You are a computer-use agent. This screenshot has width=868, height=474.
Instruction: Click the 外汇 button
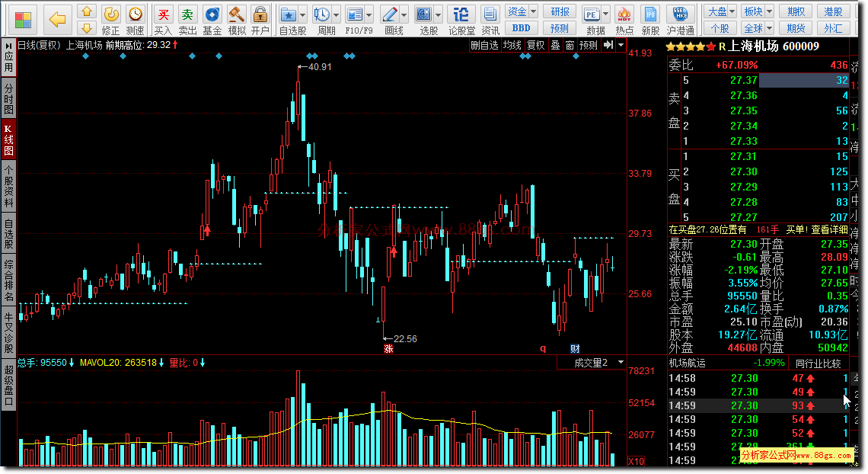[x=833, y=27]
